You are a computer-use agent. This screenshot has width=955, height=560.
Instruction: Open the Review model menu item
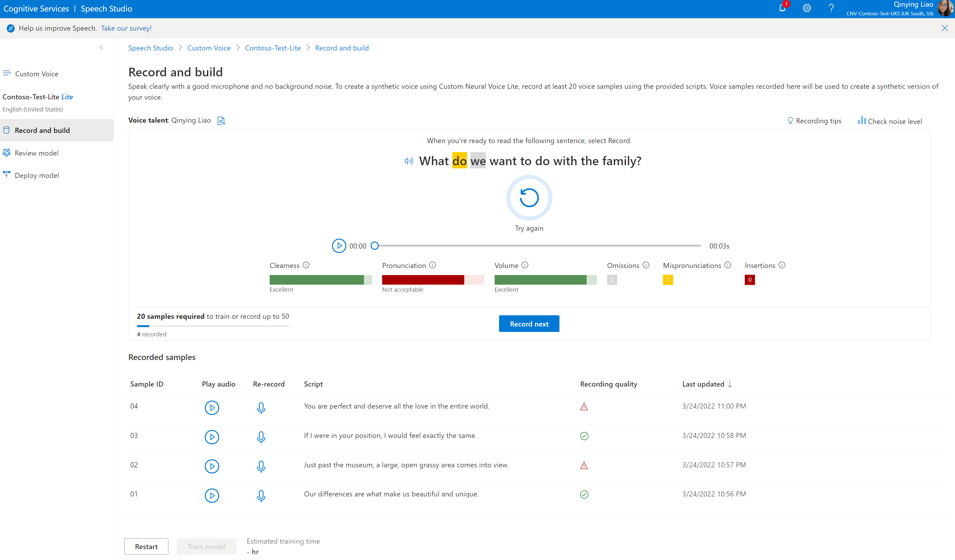click(36, 153)
